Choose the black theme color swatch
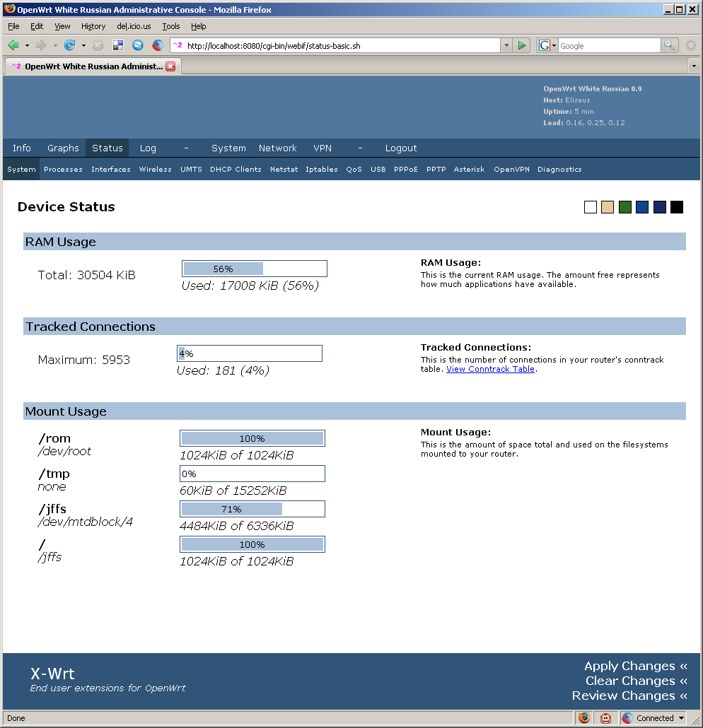This screenshot has width=703, height=728. coord(677,207)
